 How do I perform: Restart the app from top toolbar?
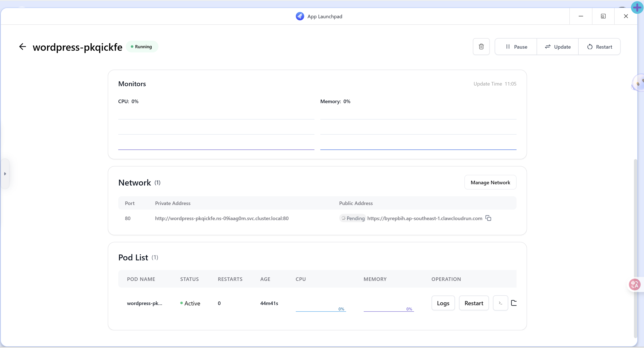coord(600,47)
